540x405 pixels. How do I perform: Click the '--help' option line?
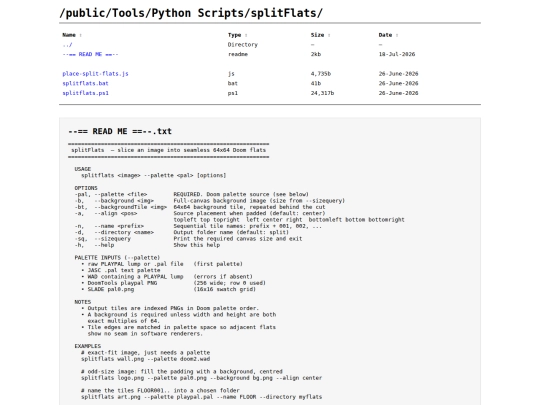[147, 245]
